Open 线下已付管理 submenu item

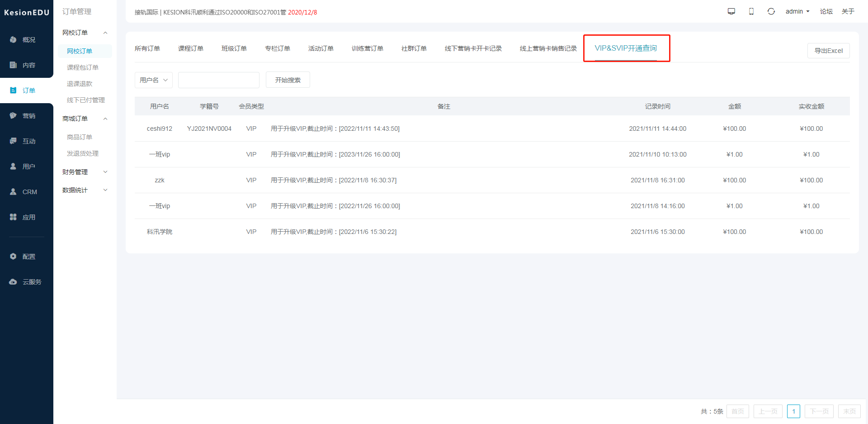[86, 100]
